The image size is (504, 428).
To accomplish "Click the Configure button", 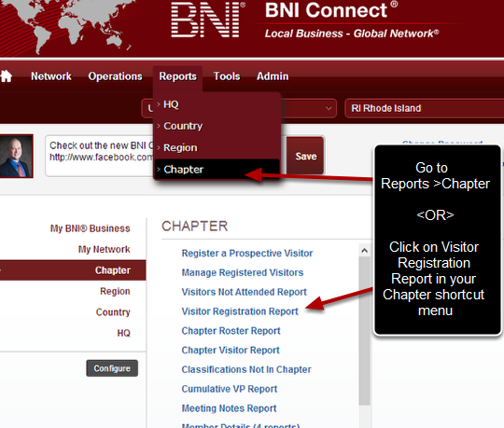I will pyautogui.click(x=112, y=368).
